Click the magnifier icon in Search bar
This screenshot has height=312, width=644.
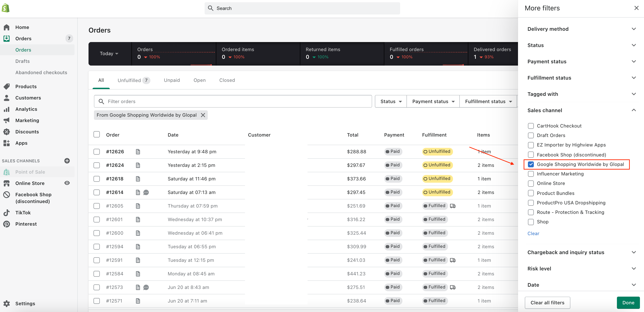[x=211, y=8]
